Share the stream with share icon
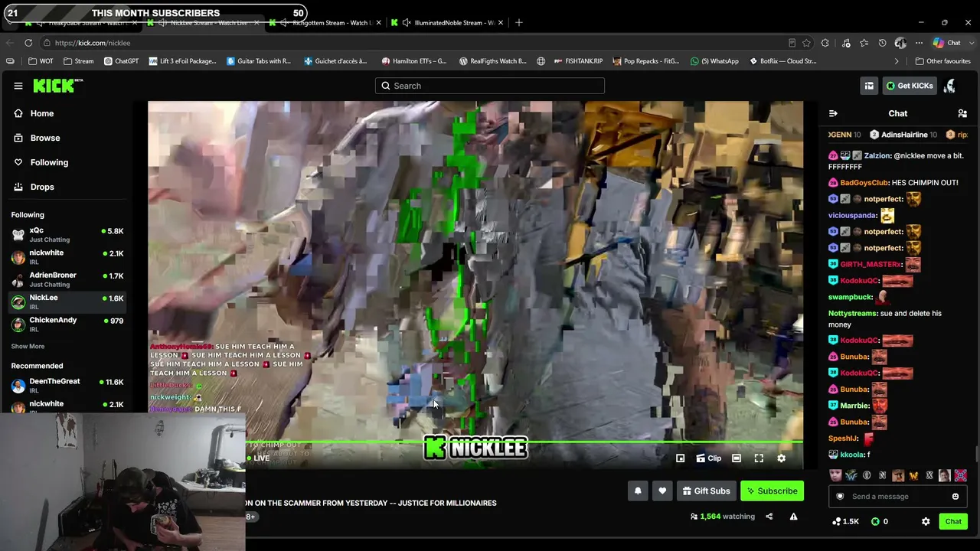This screenshot has height=551, width=980. point(769,517)
